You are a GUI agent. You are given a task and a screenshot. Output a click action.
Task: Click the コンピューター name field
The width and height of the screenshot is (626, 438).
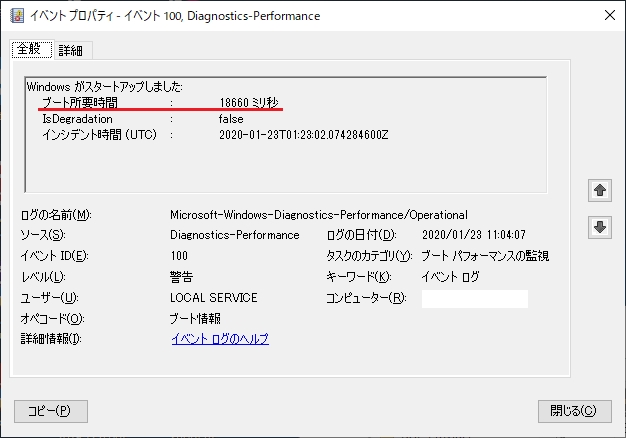474,298
